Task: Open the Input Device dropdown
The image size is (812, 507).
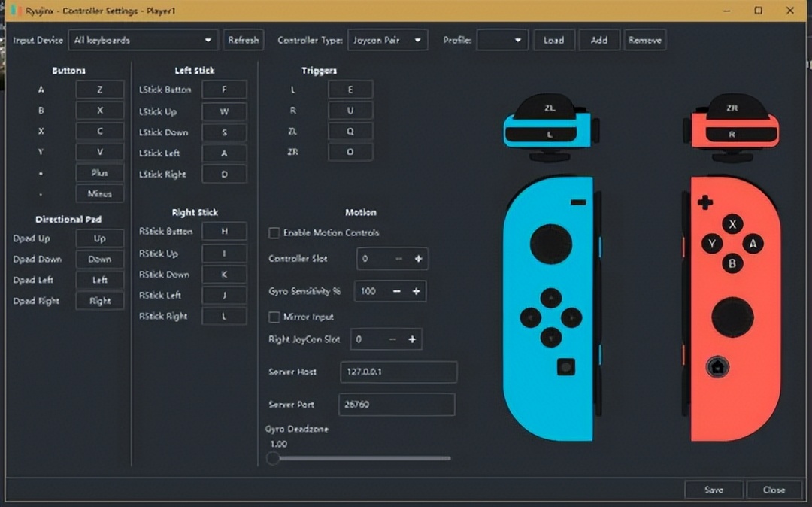Action: (143, 40)
